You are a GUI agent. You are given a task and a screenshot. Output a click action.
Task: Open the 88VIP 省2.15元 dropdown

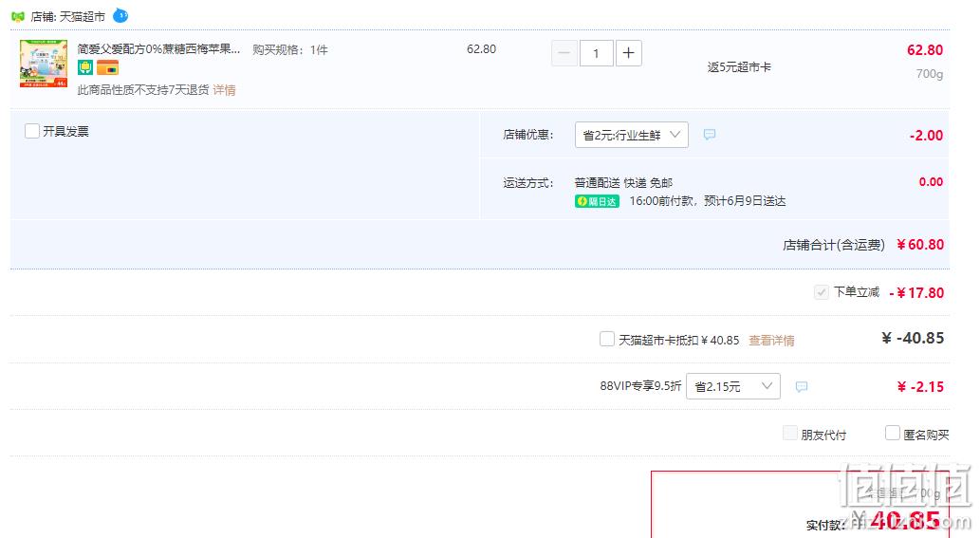(733, 386)
